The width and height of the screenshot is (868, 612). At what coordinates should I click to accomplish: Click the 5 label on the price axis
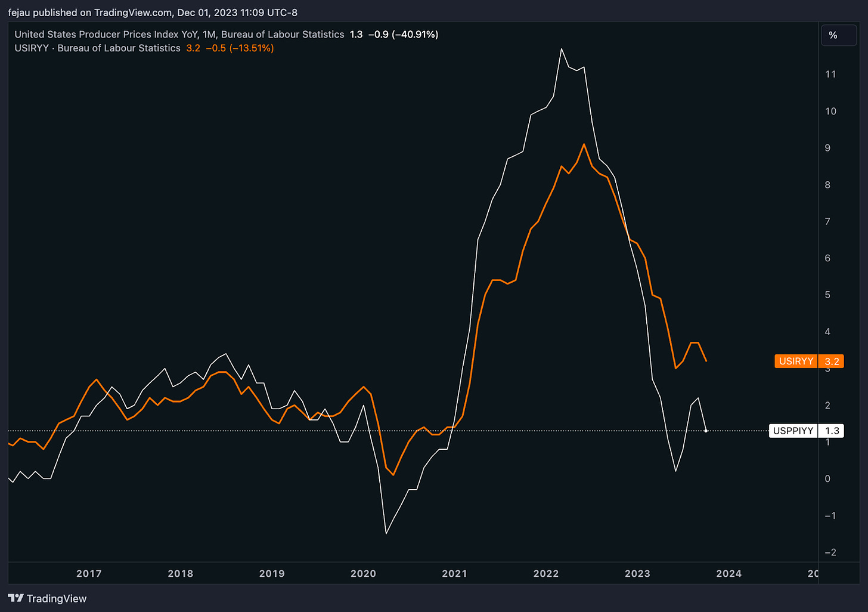click(x=827, y=295)
